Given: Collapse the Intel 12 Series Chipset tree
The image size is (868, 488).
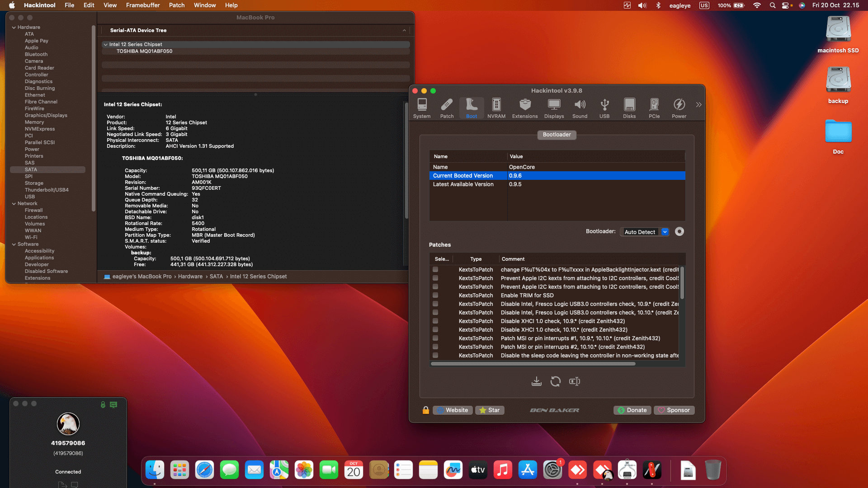Looking at the screenshot, I should click(105, 44).
